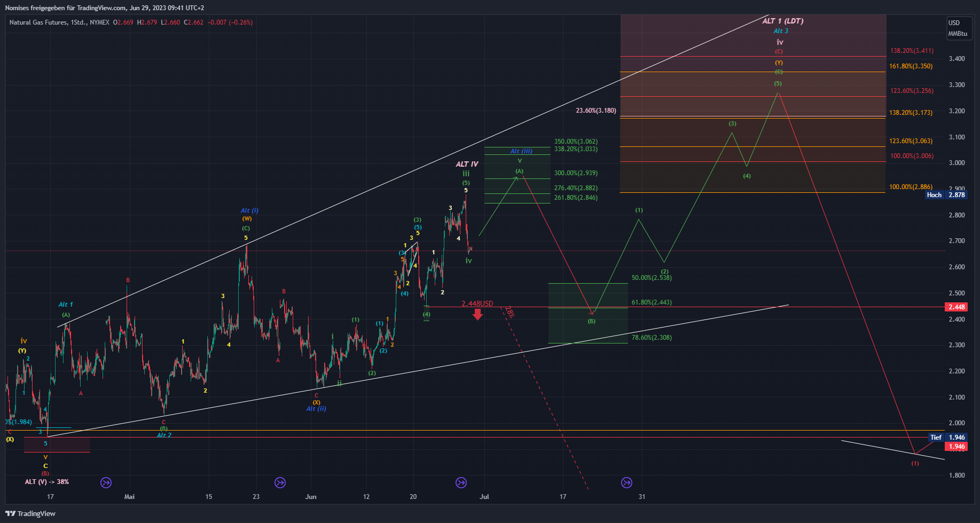Click the 100.00%(2.886) Fibonacci label
The image size is (980, 523).
click(911, 187)
